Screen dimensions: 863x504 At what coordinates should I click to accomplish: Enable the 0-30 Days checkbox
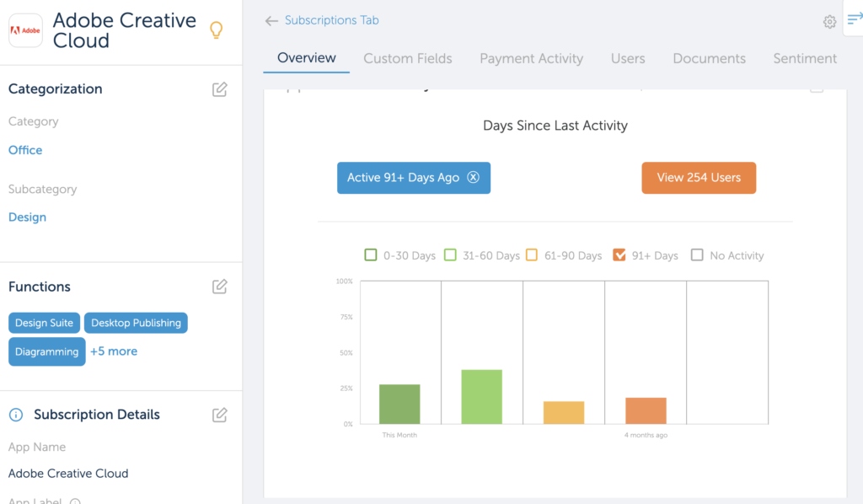coord(371,255)
